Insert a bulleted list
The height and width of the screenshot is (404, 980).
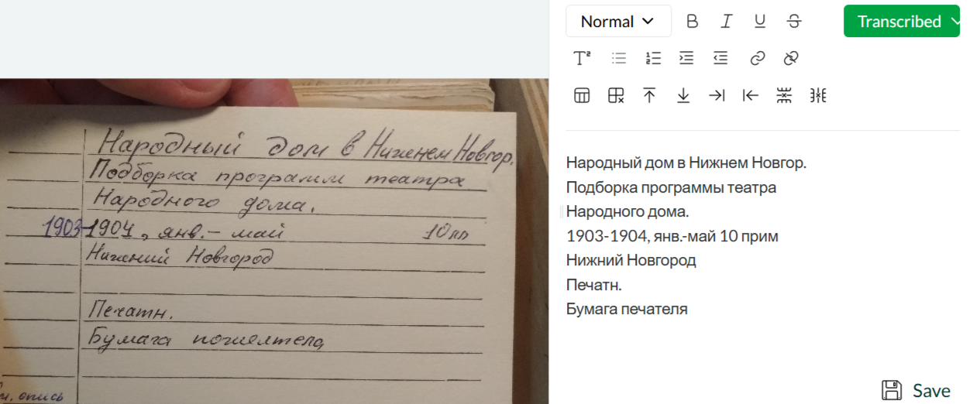pyautogui.click(x=618, y=58)
